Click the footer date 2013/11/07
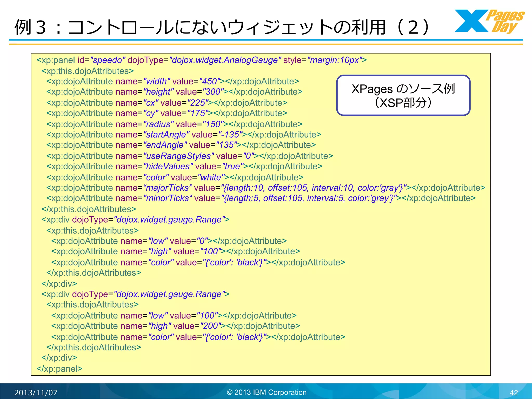The height and width of the screenshot is (399, 532). [x=36, y=393]
